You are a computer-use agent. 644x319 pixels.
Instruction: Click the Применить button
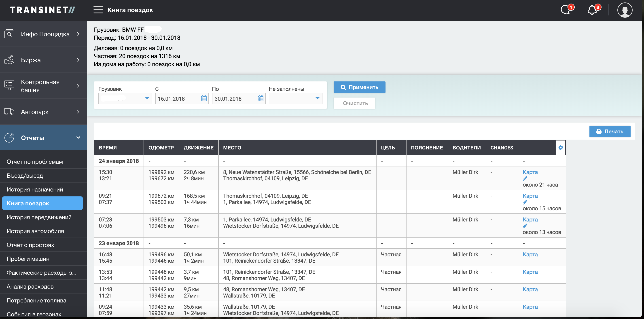coord(359,87)
